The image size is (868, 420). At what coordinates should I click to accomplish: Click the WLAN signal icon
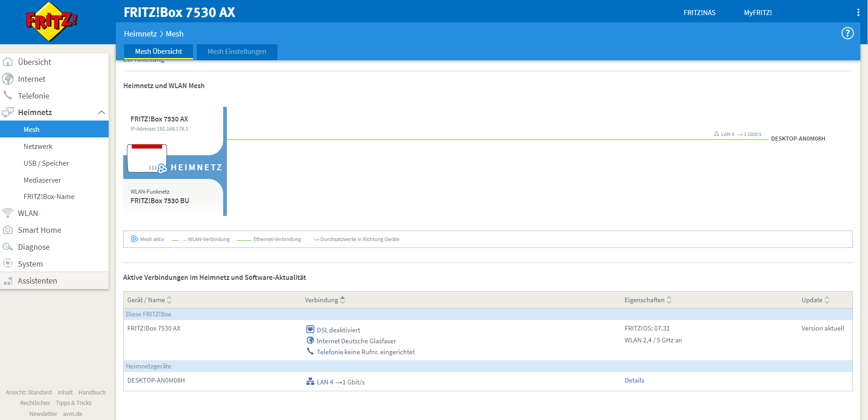click(8, 213)
